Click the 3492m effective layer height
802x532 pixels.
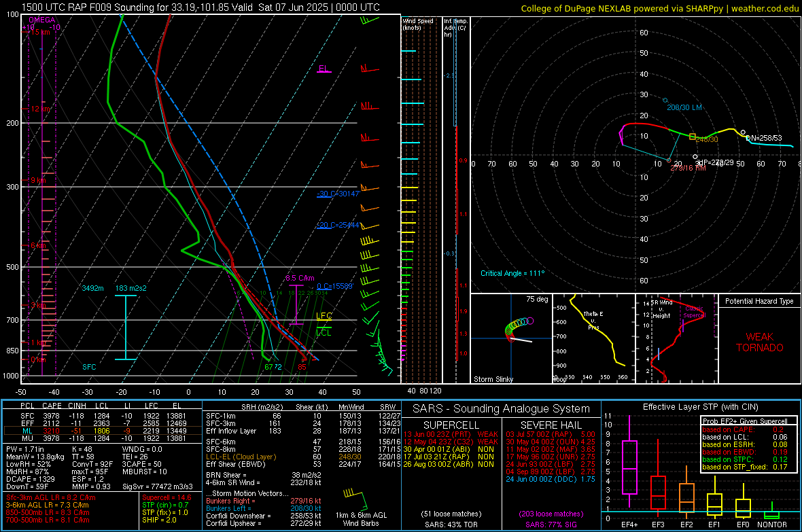[x=92, y=288]
